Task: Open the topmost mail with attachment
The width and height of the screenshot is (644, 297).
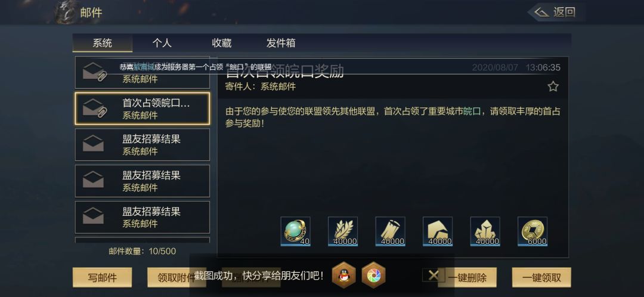Action: (x=142, y=73)
